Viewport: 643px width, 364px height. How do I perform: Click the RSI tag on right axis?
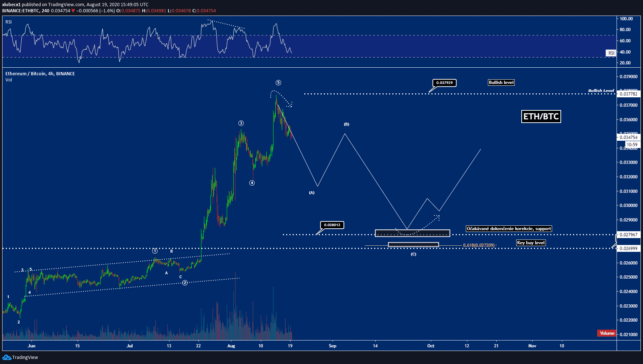611,53
